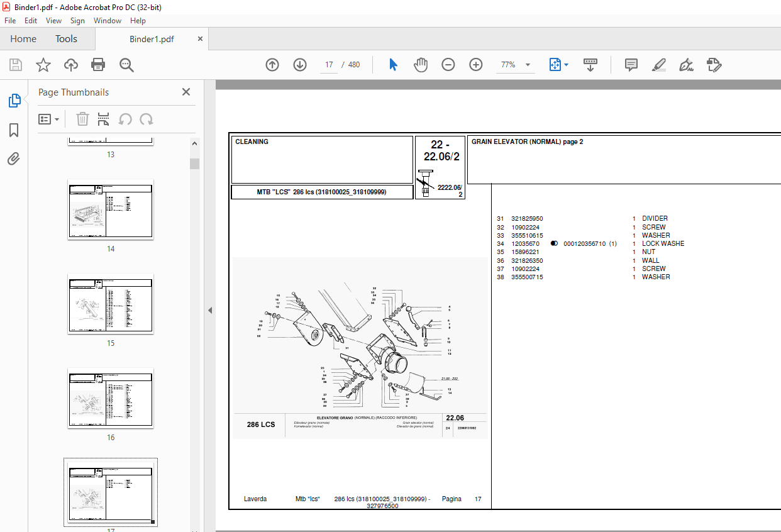Select page 14 thumbnail
Viewport: 781px width, 532px height.
point(111,209)
